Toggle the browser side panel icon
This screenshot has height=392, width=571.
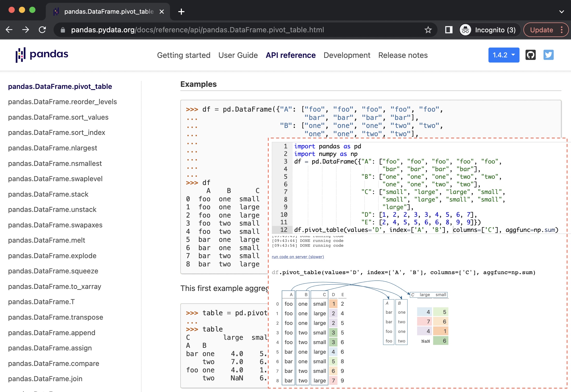click(449, 30)
